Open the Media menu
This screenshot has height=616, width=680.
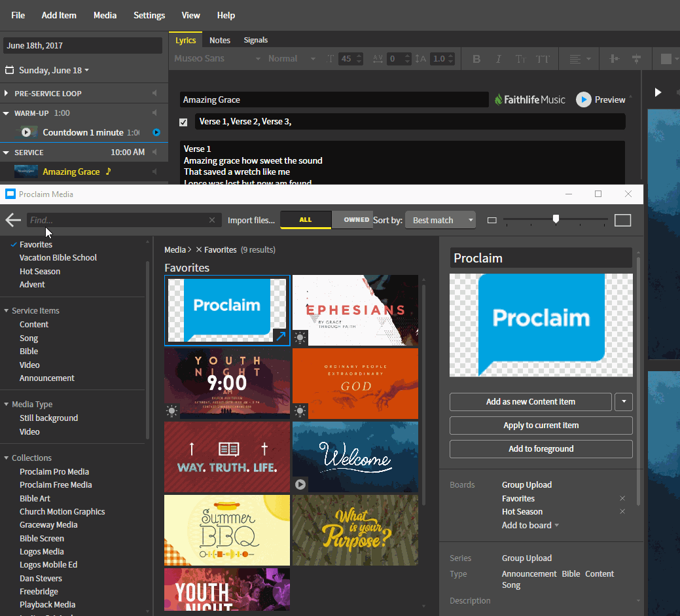click(105, 15)
